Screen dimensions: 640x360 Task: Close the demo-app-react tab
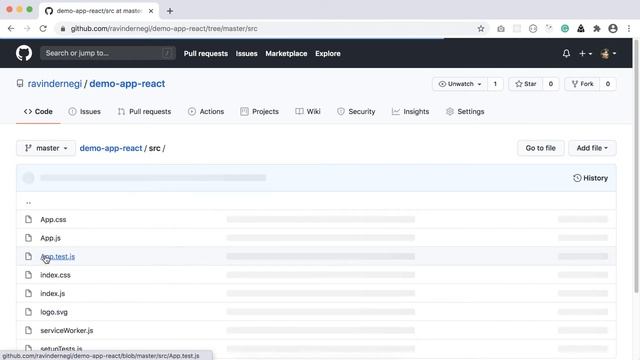(151, 11)
